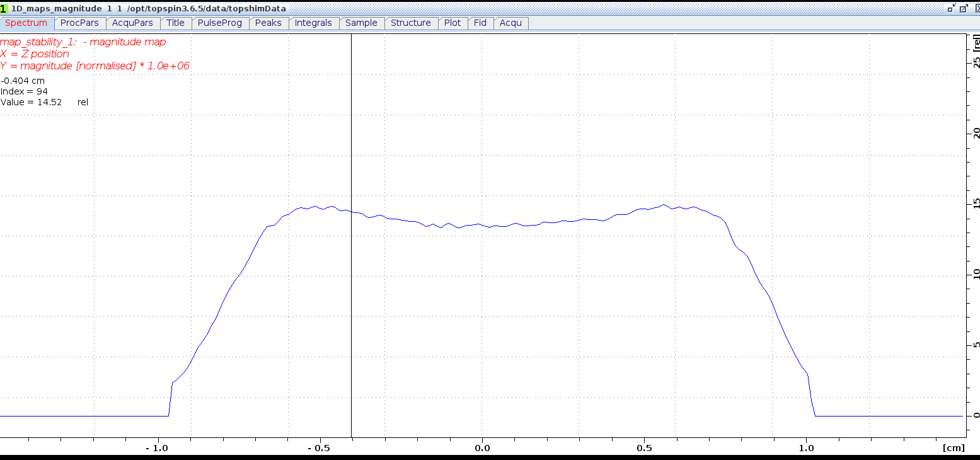Open the Structure tab
Image resolution: width=980 pixels, height=460 pixels.
tap(410, 23)
